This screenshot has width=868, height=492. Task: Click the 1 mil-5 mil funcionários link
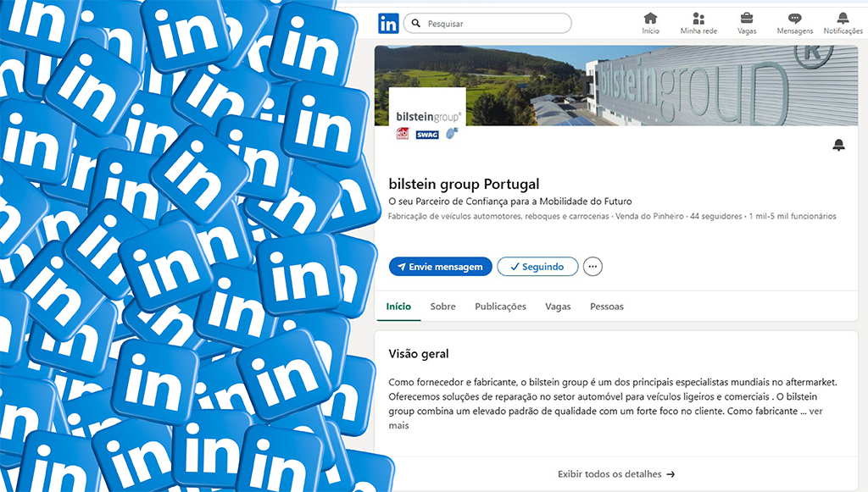click(x=793, y=216)
